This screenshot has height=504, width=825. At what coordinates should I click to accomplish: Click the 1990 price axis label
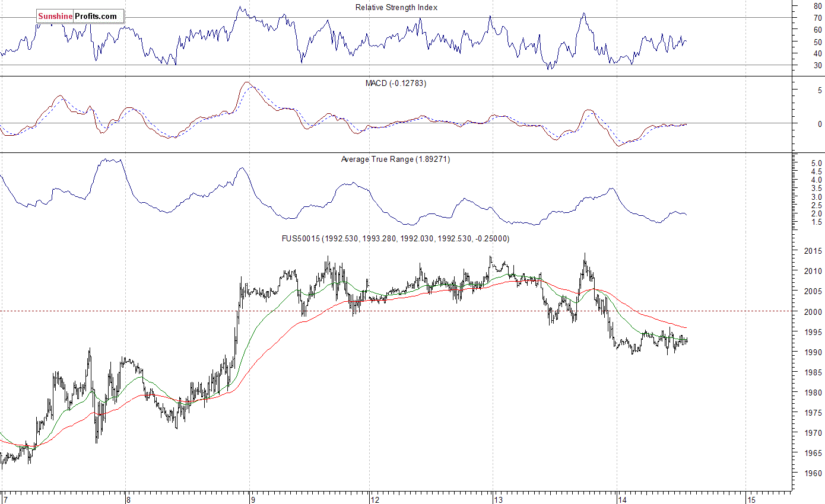click(x=813, y=352)
